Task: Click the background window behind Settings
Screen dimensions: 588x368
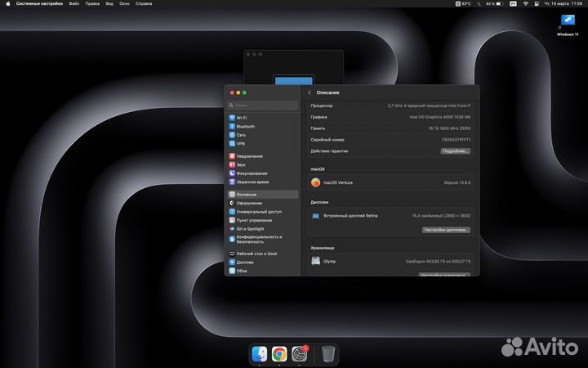Action: [294, 68]
